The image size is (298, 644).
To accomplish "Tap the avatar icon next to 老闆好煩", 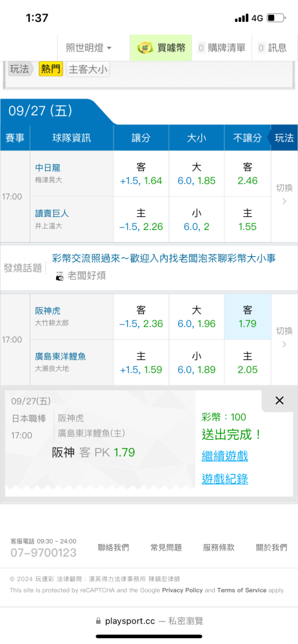I will point(60,276).
